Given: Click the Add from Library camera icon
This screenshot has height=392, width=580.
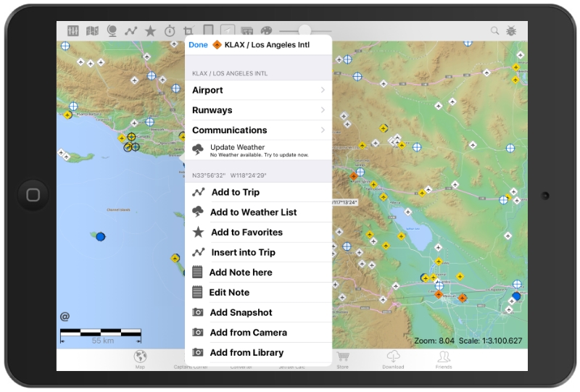Looking at the screenshot, I should pyautogui.click(x=198, y=352).
